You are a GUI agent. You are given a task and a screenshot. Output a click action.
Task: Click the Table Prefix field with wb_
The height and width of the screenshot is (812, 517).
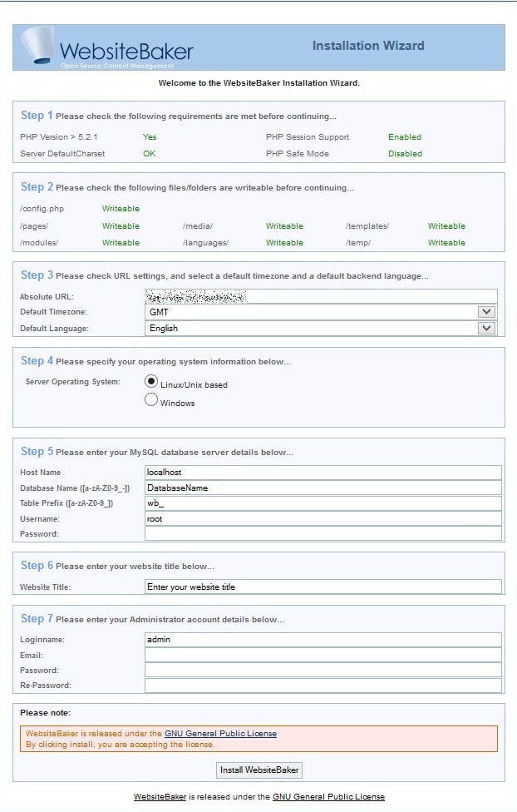click(323, 503)
